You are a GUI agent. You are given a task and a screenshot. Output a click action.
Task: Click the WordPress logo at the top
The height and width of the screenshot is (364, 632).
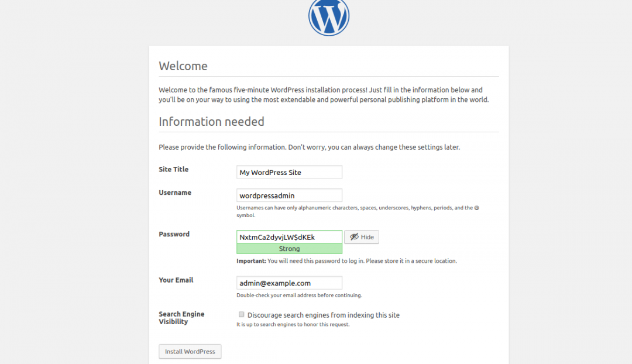(x=328, y=16)
